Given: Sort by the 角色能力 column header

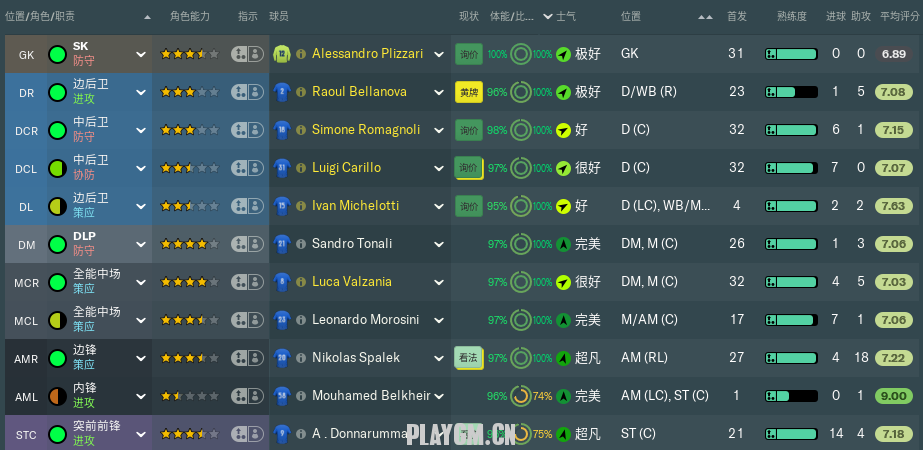Looking at the screenshot, I should click(x=189, y=17).
